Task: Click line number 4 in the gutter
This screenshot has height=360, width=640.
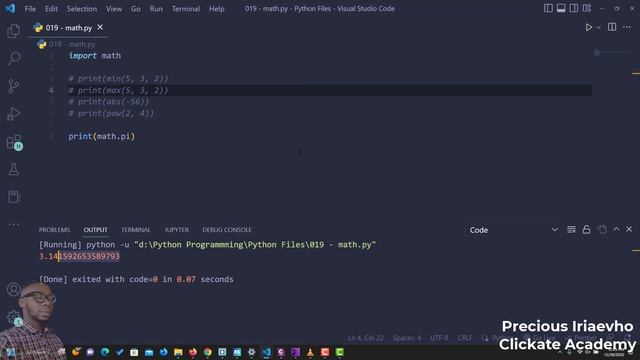Action: [x=51, y=90]
